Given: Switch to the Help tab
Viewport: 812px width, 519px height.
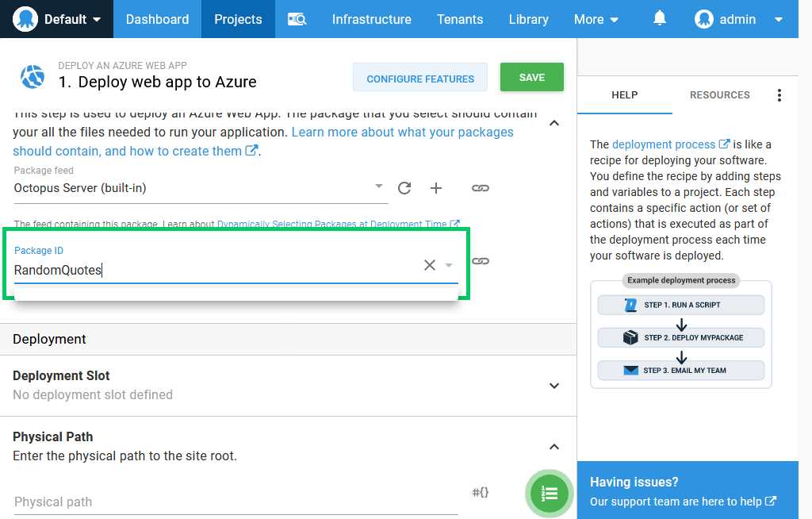Looking at the screenshot, I should point(625,95).
